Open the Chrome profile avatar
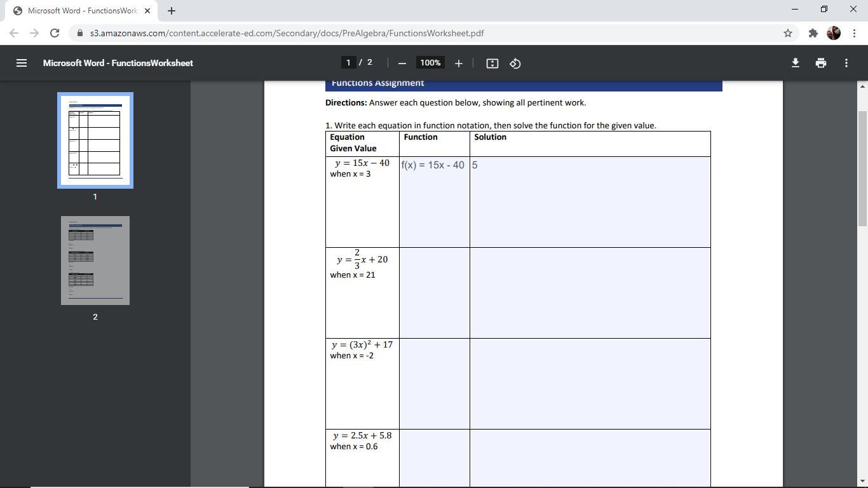868x488 pixels. 834,33
